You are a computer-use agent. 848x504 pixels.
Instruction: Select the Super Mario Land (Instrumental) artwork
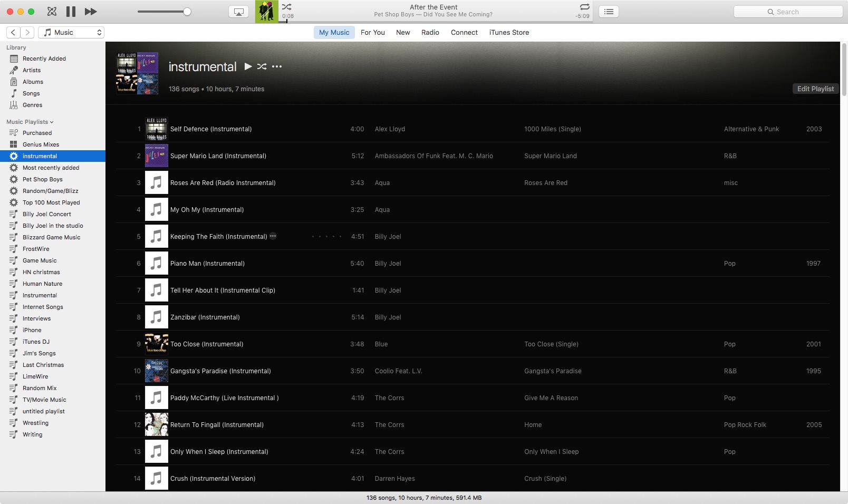(157, 156)
